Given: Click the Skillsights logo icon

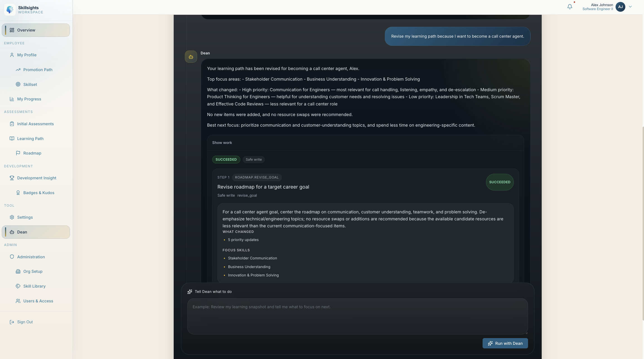Looking at the screenshot, I should point(10,10).
